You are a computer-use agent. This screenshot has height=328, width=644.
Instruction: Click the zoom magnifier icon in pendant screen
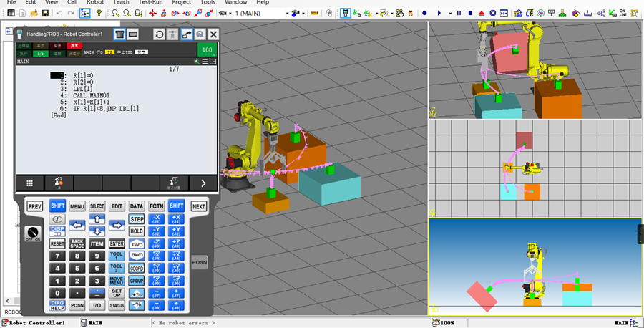point(197,62)
